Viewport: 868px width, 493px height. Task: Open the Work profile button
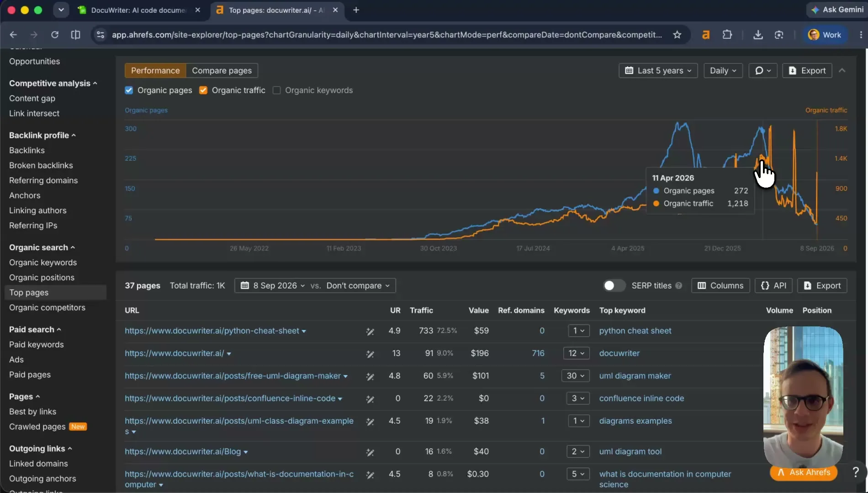click(825, 35)
